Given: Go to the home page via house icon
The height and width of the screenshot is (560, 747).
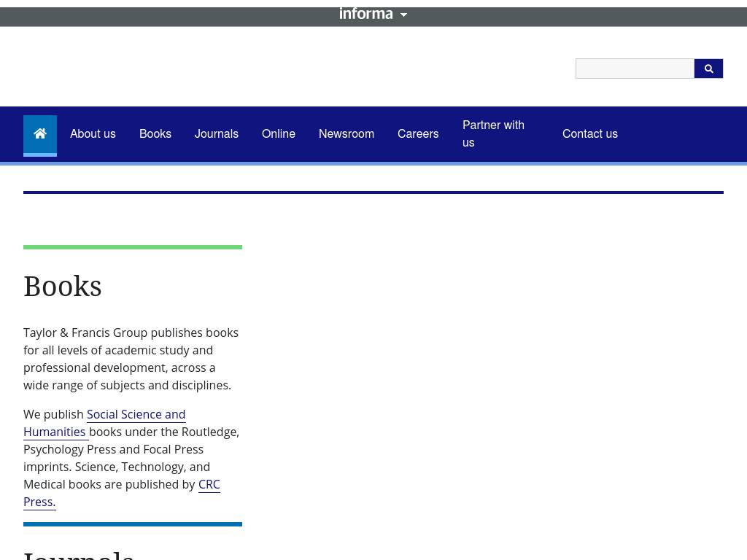Looking at the screenshot, I should click(40, 134).
